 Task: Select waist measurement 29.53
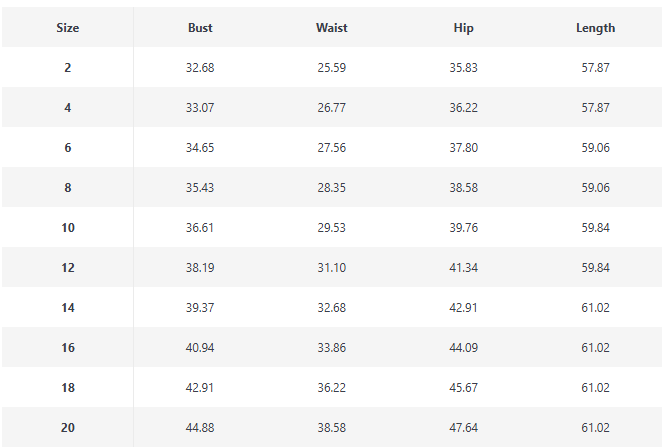click(332, 228)
